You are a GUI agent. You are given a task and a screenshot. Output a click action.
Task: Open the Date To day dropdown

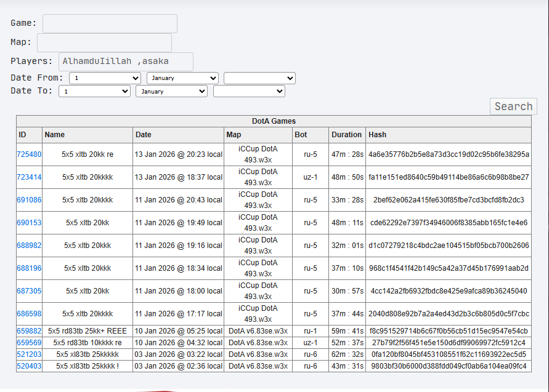coord(94,91)
